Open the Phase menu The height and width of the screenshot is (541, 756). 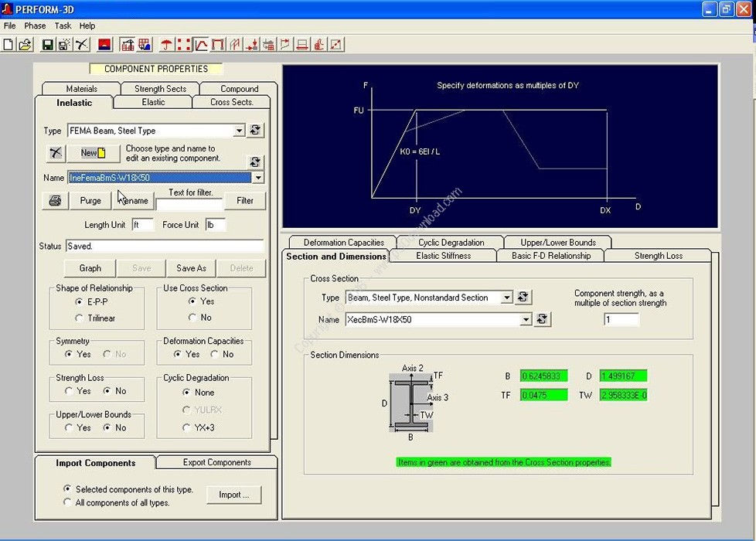36,26
